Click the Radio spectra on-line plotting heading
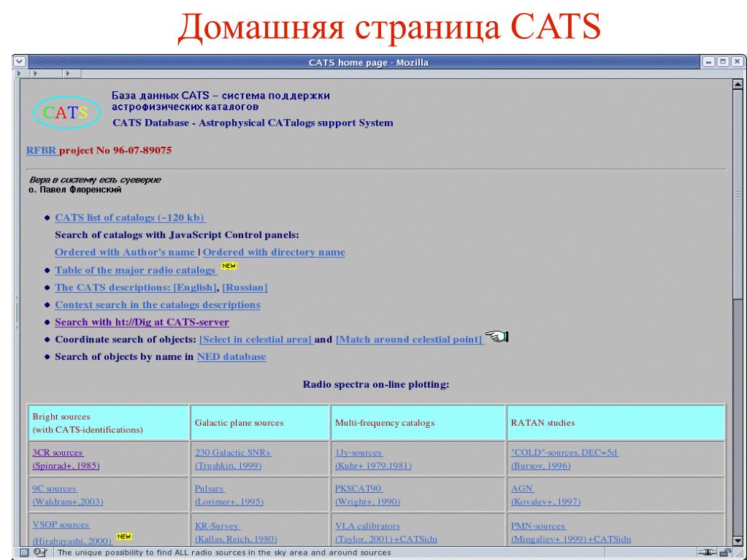Image resolution: width=747 pixels, height=560 pixels. (x=376, y=384)
